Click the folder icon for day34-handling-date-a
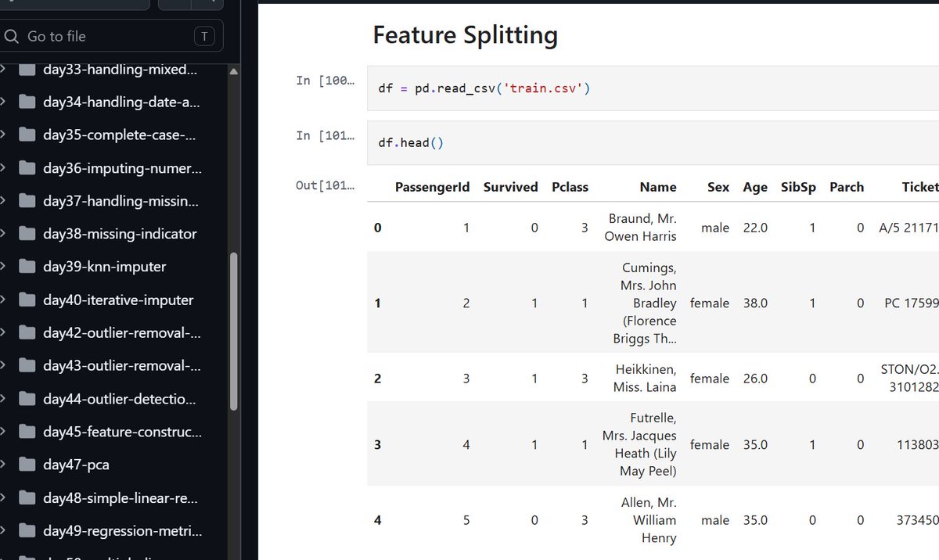 click(27, 102)
